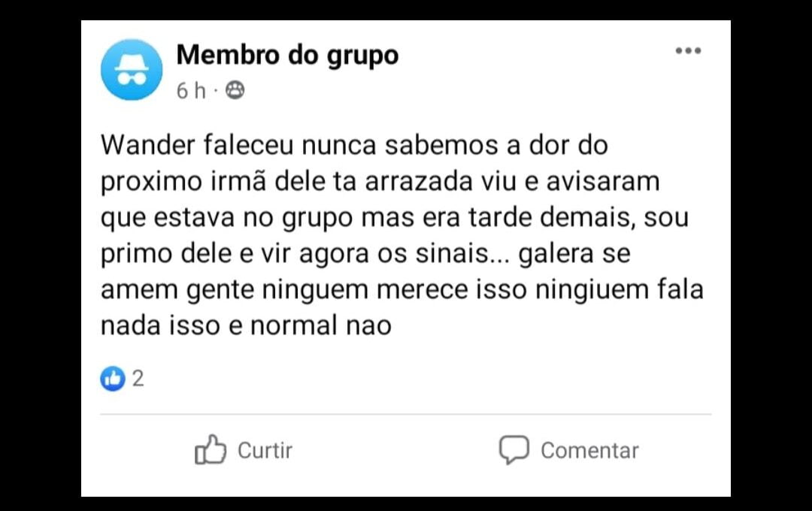Open the Membro do grupo profile name
The image size is (812, 511).
(287, 55)
